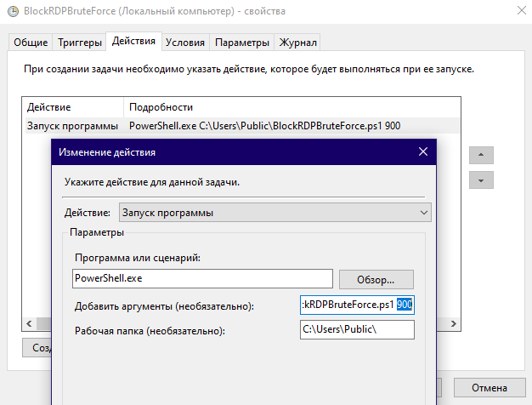Click the Подробности column header

tap(291, 107)
